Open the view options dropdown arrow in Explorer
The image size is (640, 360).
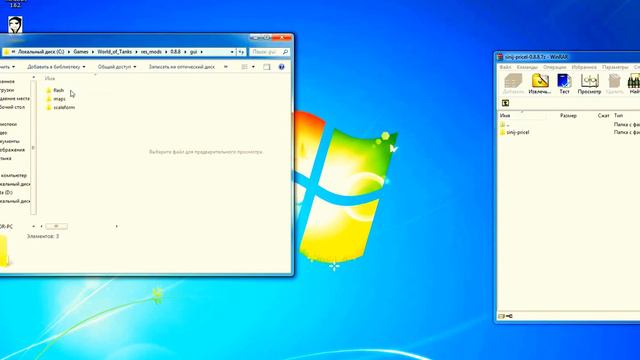tap(253, 67)
